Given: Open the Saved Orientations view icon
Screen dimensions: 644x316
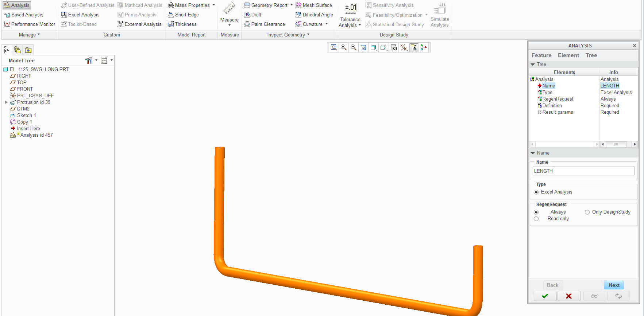Looking at the screenshot, I should click(x=383, y=47).
